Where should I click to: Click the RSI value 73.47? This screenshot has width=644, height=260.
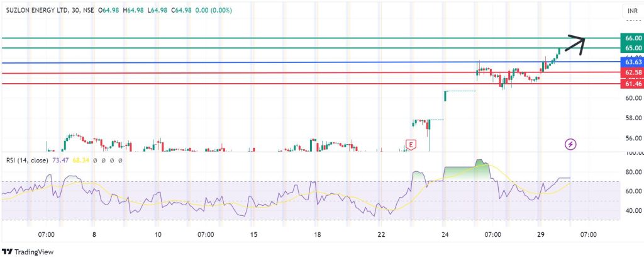point(61,160)
